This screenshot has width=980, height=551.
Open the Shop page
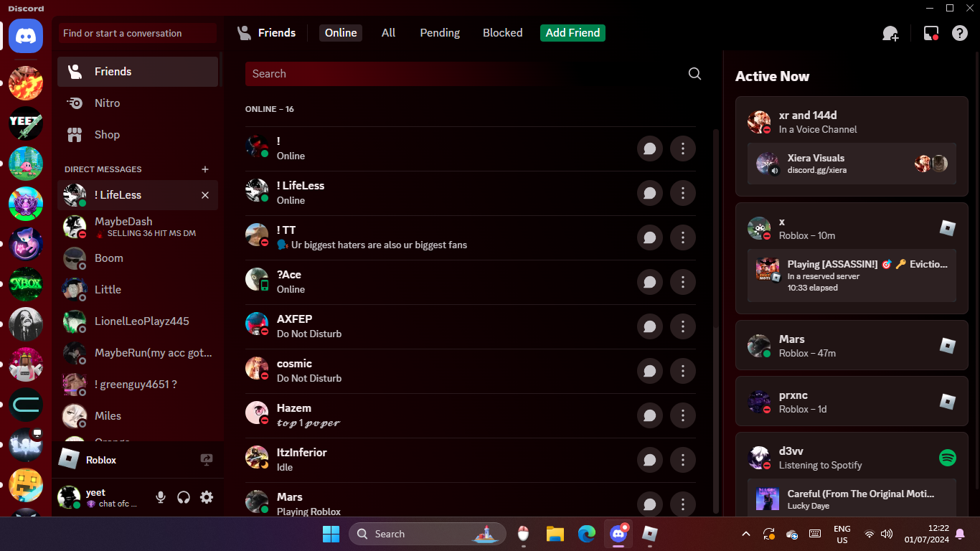point(138,135)
